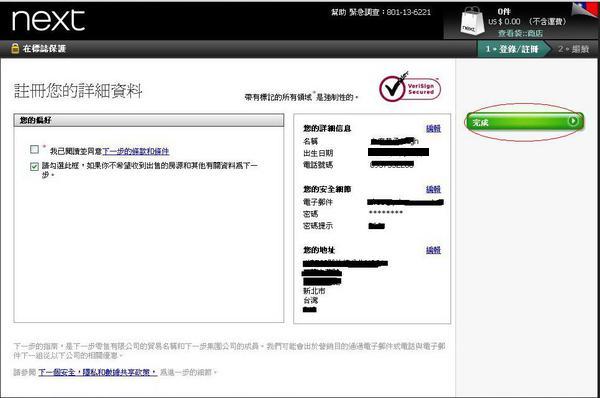600x398 pixels.
Task: Open the terms and conditions link
Action: (x=135, y=152)
